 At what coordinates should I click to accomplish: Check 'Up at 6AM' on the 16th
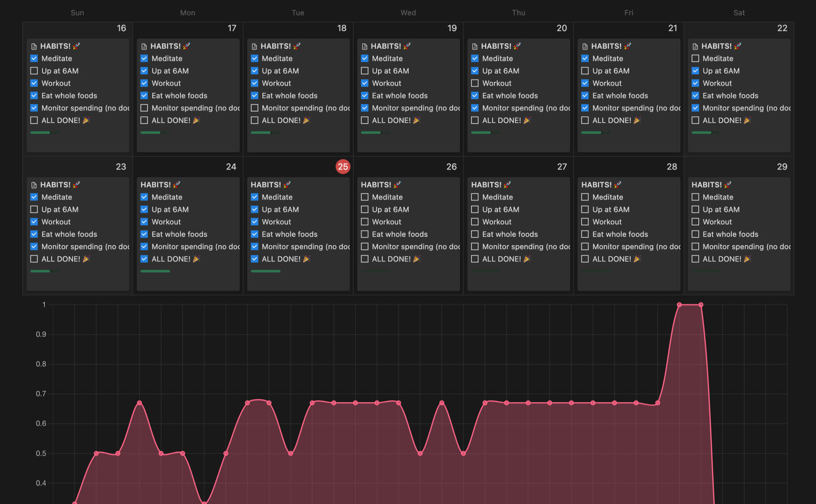(x=34, y=71)
